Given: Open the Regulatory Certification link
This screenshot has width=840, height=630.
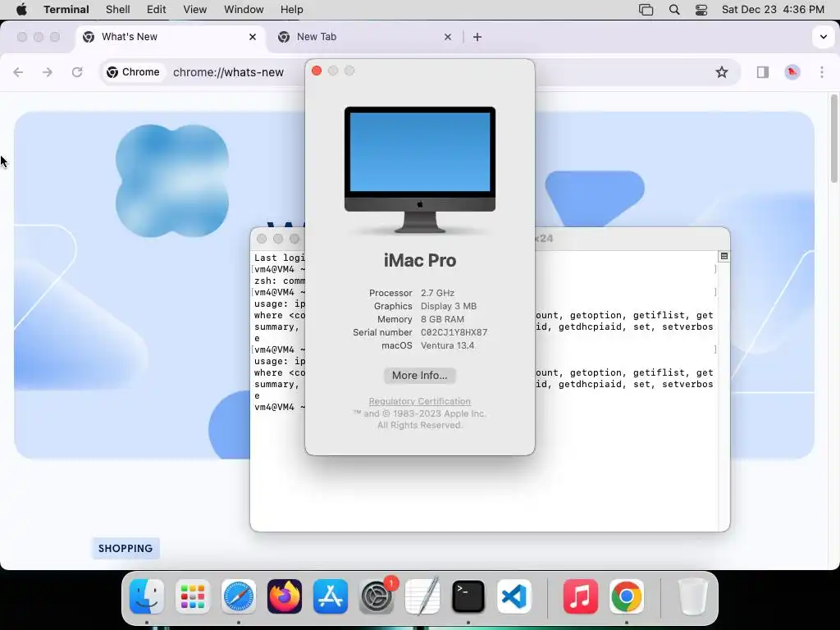Looking at the screenshot, I should [x=419, y=401].
